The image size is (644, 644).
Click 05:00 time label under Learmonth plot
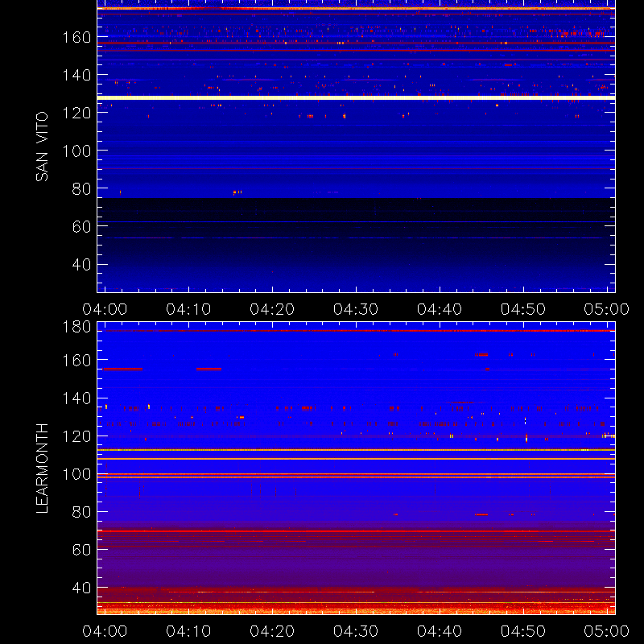(x=607, y=631)
